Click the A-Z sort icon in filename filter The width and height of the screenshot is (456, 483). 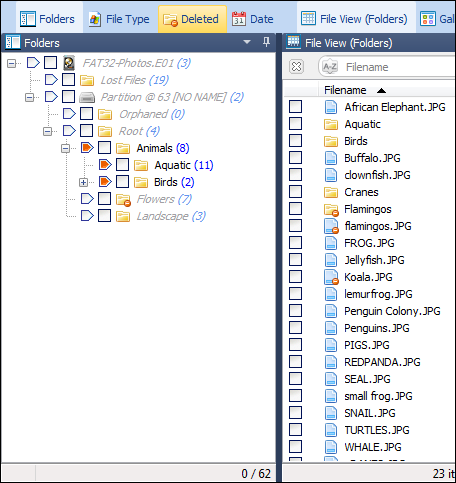coord(330,67)
